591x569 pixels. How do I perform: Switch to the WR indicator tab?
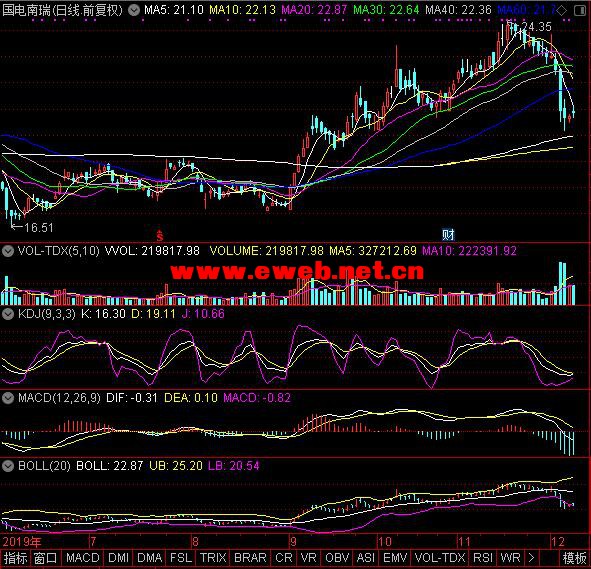tap(510, 558)
